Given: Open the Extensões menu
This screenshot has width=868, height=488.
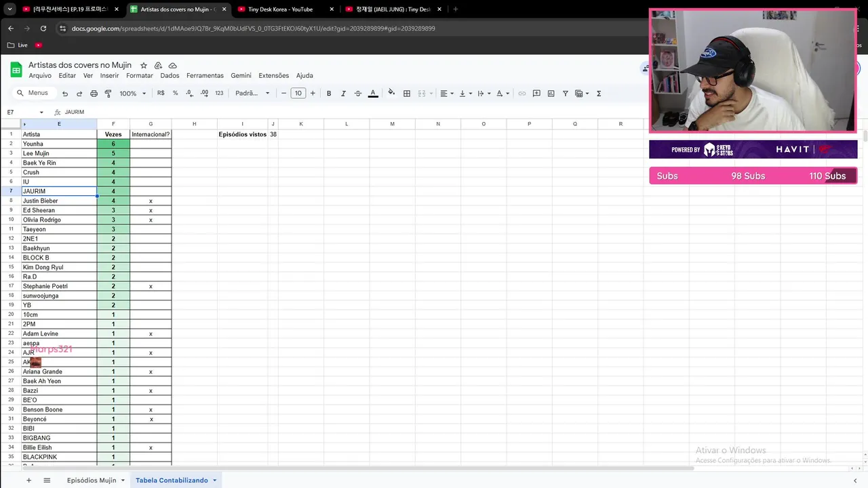Looking at the screenshot, I should pos(273,76).
